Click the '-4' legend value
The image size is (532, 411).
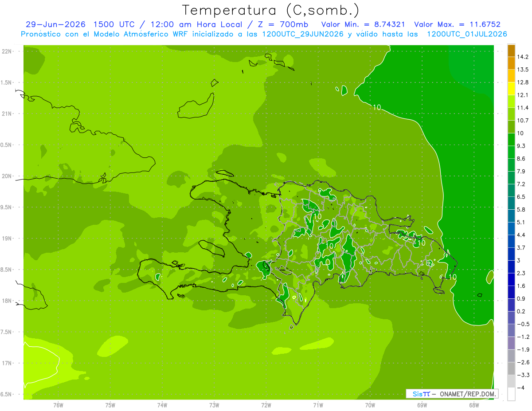[x=521, y=388]
